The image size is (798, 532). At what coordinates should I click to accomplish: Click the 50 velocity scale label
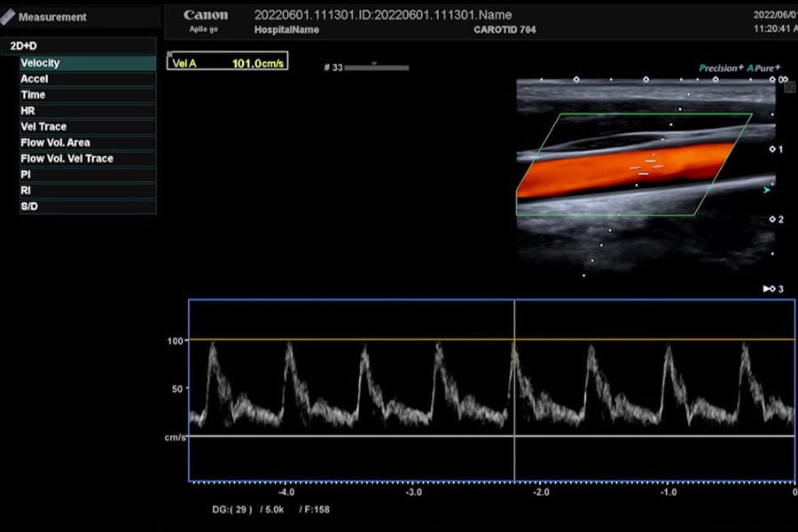[x=176, y=389]
